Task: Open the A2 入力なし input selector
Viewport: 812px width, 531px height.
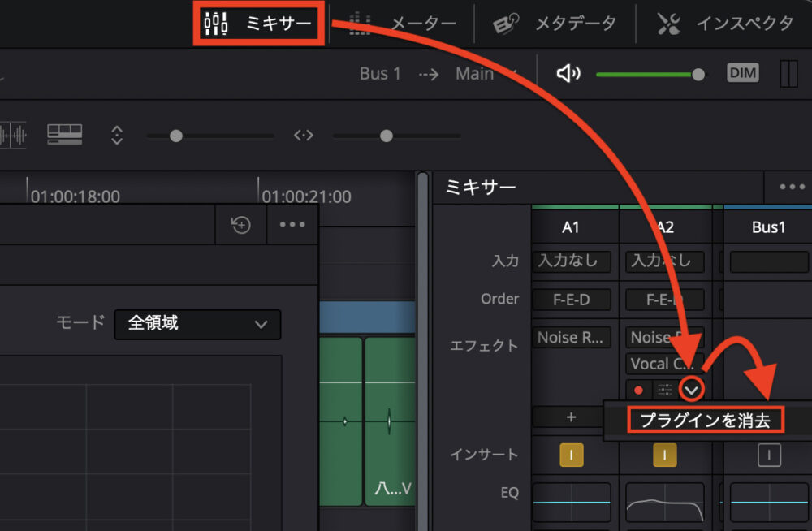Action: point(665,261)
